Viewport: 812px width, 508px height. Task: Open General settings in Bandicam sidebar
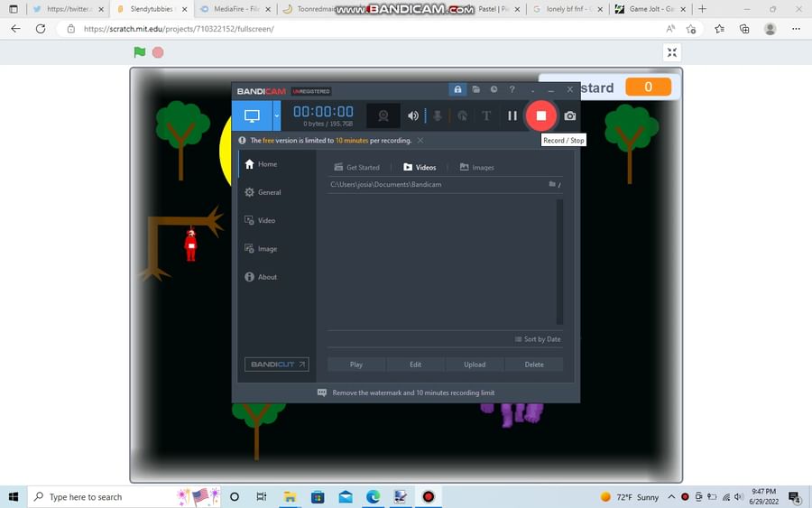(263, 192)
